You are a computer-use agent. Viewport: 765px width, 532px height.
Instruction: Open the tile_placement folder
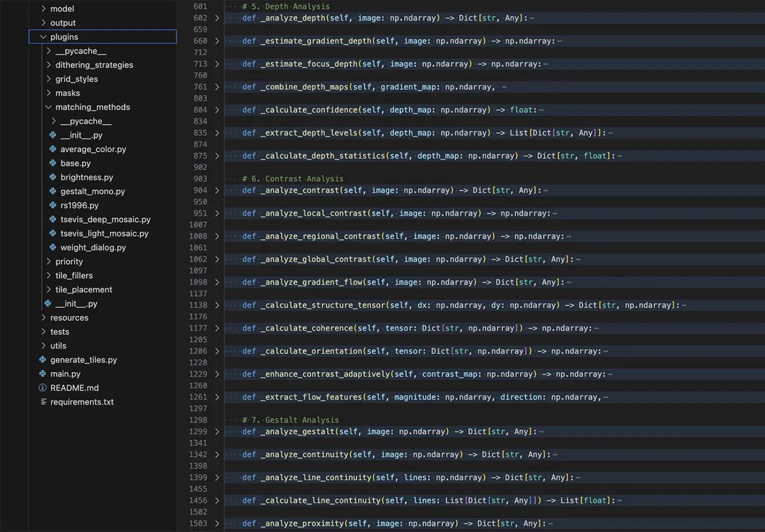pyautogui.click(x=84, y=289)
